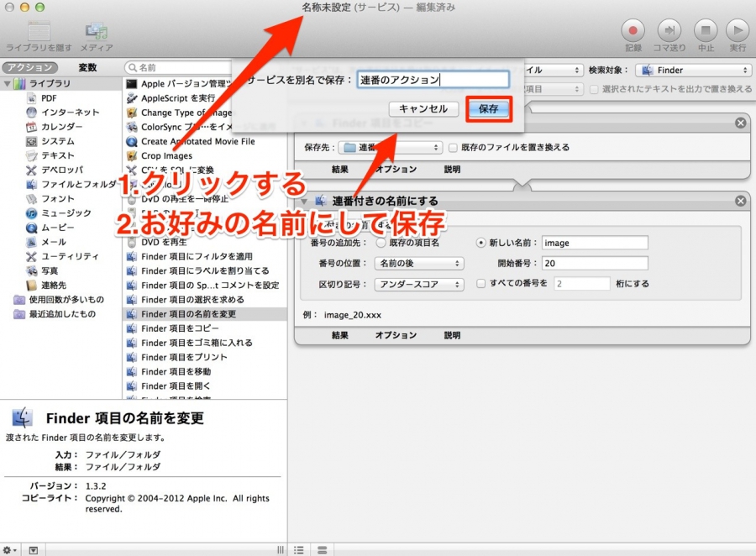The image size is (756, 556).
Task: Open the 検索対象 Finder dropdown
Action: pos(693,71)
